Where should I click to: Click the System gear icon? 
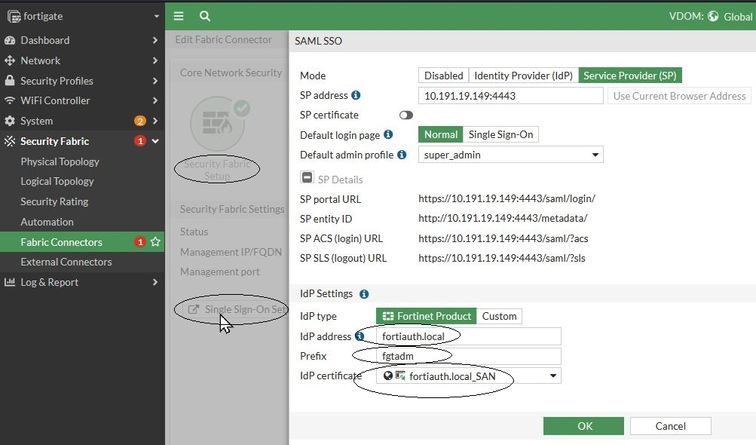pyautogui.click(x=10, y=121)
